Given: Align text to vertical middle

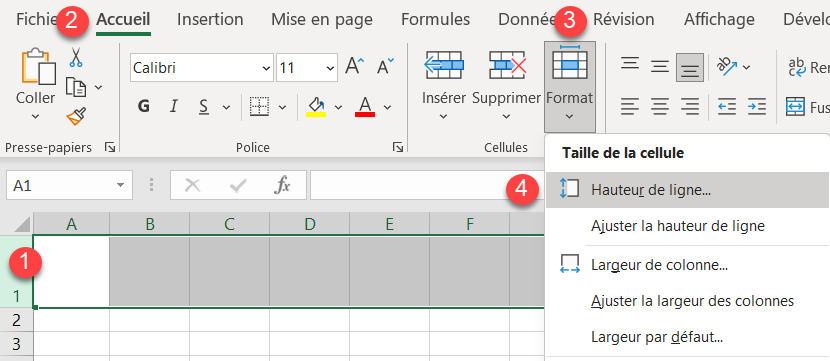Looking at the screenshot, I should pyautogui.click(x=660, y=67).
